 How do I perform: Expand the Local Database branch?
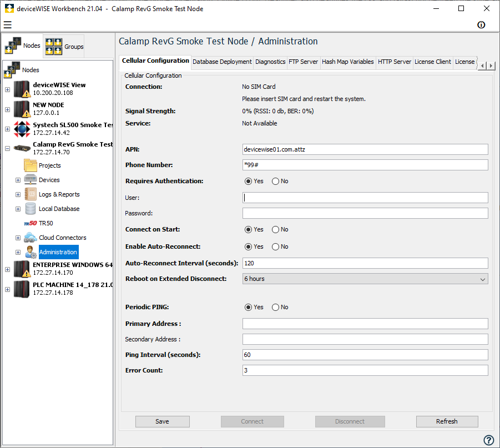pyautogui.click(x=18, y=209)
